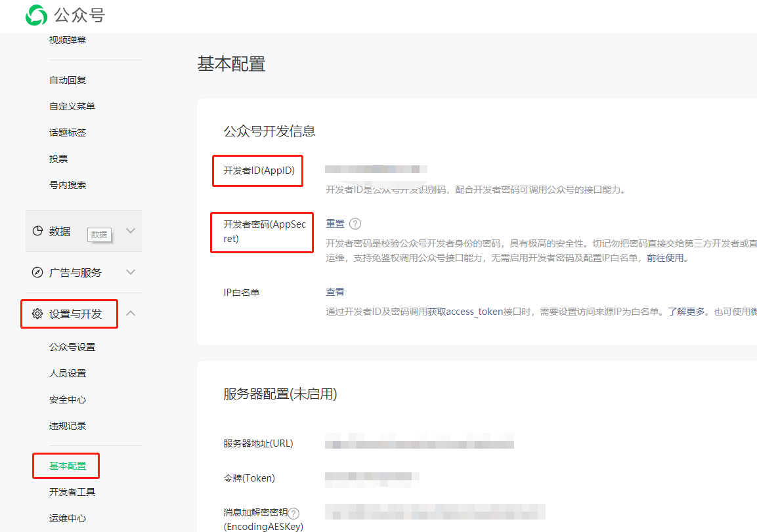This screenshot has height=532, width=757.
Task: Click the blurred AppID value
Action: (376, 169)
